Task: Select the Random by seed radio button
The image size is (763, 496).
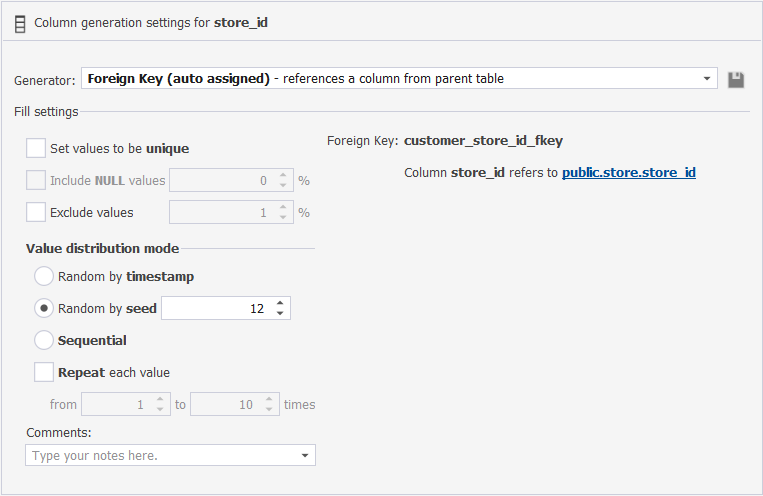Action: (44, 308)
